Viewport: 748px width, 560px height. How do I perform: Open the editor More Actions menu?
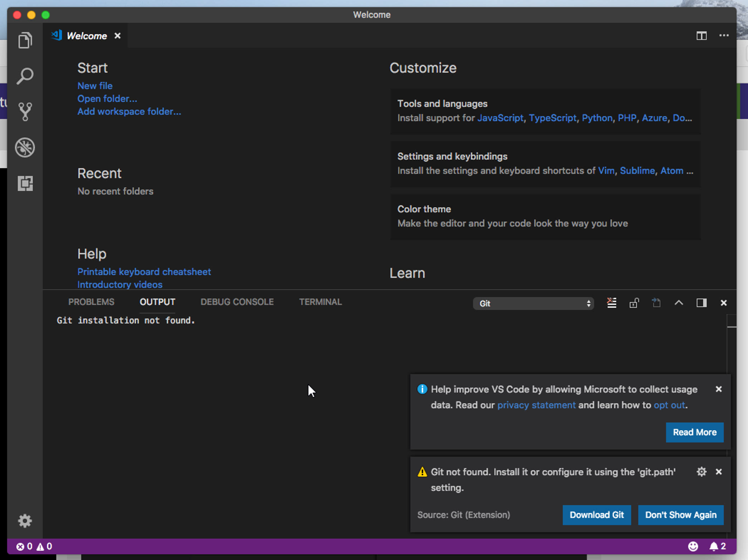click(724, 36)
